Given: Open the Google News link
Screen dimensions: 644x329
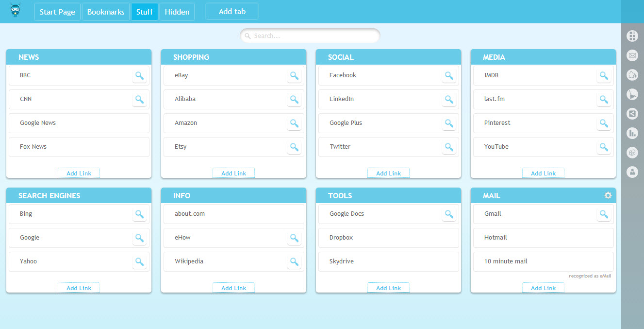Looking at the screenshot, I should point(38,123).
